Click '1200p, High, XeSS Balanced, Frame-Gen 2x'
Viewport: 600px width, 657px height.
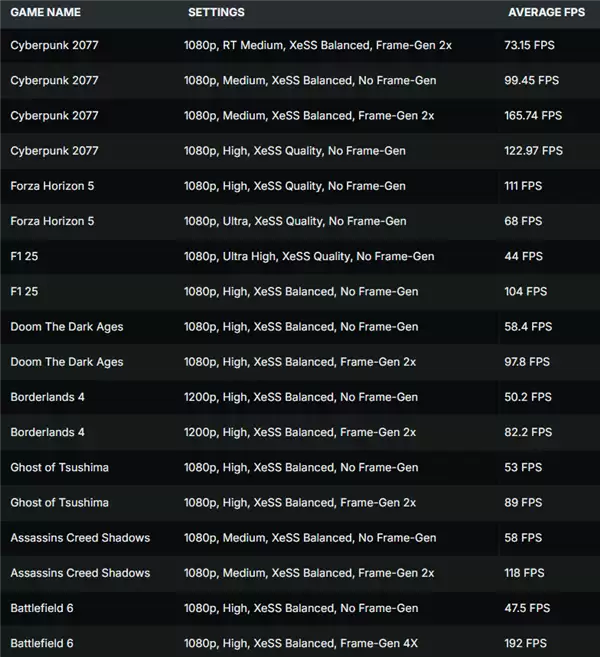point(300,432)
